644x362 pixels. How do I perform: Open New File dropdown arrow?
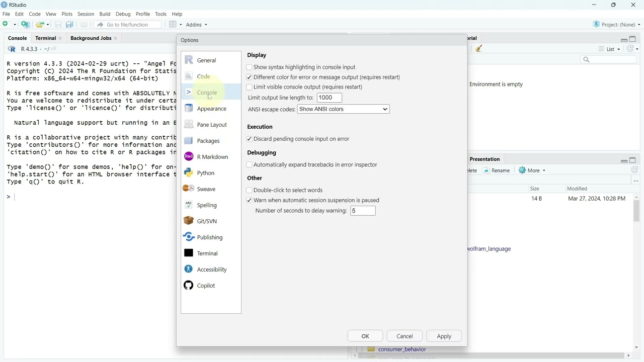[x=15, y=25]
